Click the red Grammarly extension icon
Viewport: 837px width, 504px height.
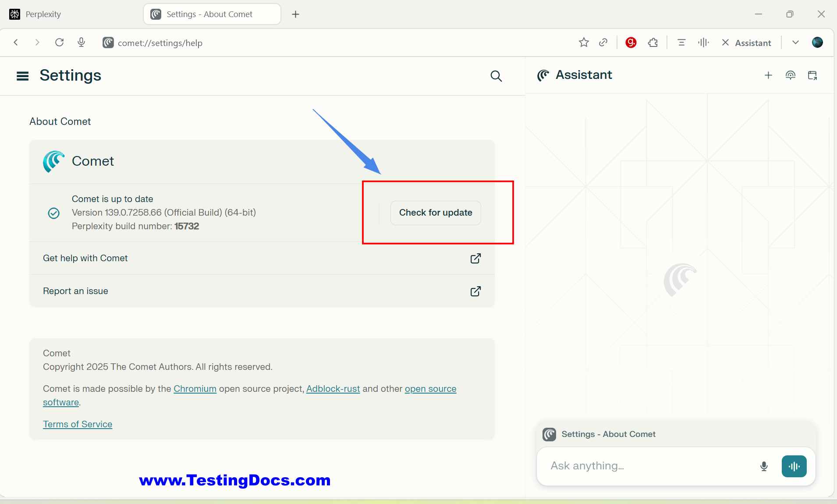(631, 43)
